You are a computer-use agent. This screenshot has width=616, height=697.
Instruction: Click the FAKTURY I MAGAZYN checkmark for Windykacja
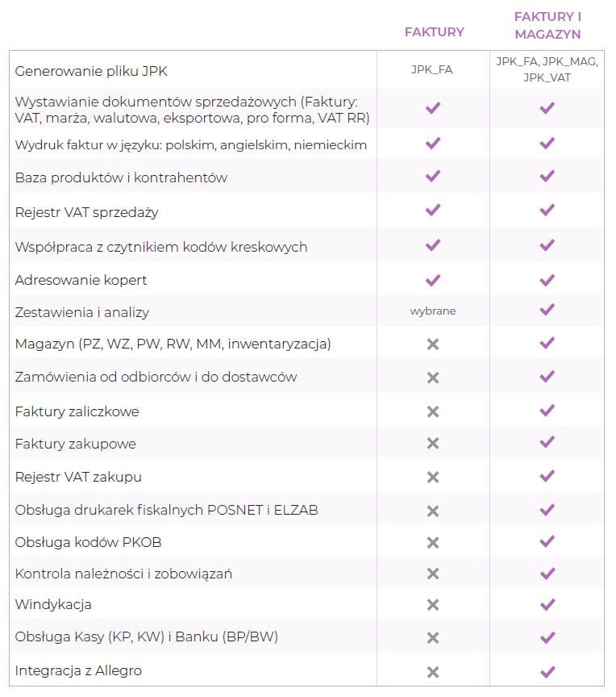[547, 604]
